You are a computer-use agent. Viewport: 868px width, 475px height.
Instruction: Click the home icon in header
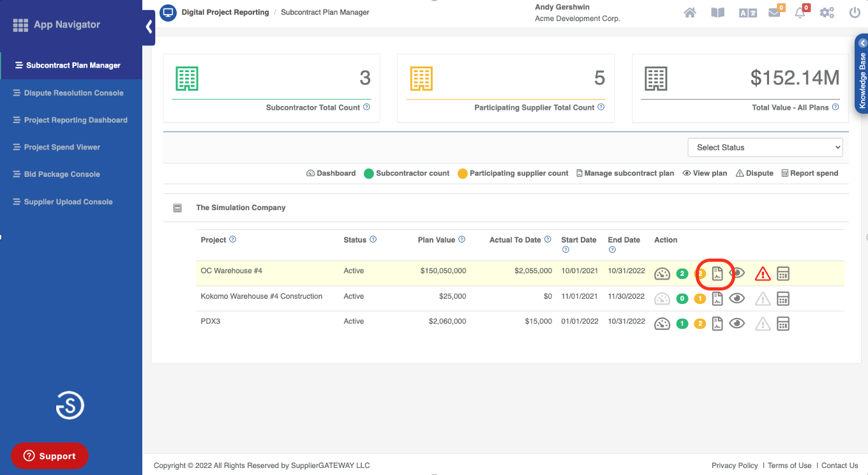click(689, 13)
